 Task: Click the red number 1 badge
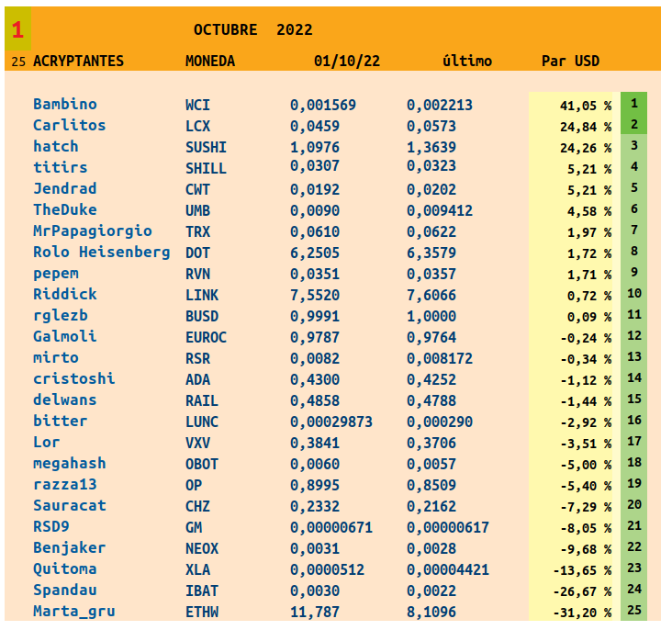click(17, 29)
